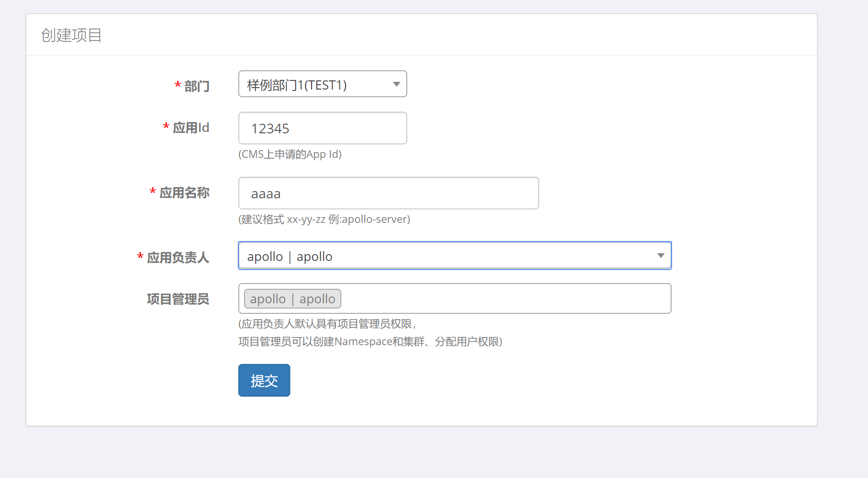Click the help text mentioning Namespace和集群

tap(370, 342)
